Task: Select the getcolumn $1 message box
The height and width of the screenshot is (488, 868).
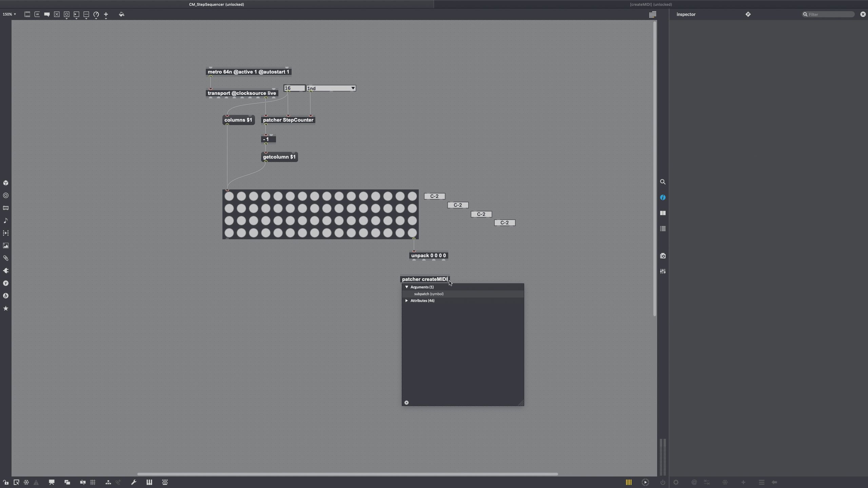Action: (279, 157)
